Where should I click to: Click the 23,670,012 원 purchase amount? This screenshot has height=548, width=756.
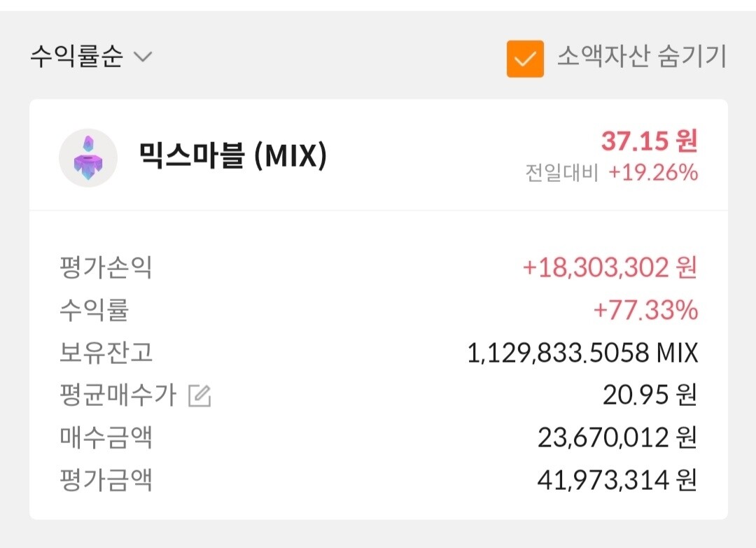617,438
